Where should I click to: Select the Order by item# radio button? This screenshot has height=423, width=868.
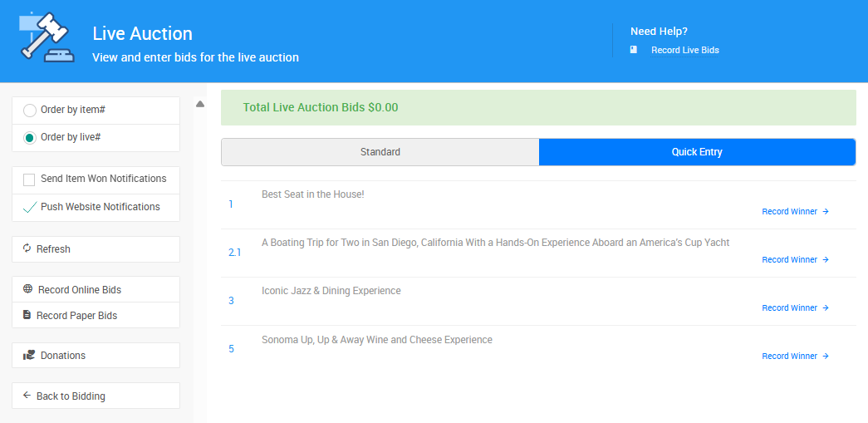pos(30,111)
